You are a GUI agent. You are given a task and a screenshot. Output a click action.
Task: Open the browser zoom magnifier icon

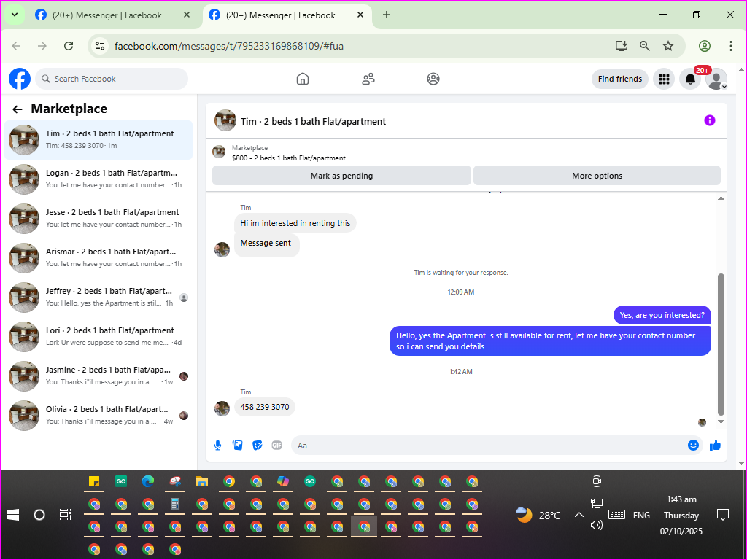pyautogui.click(x=645, y=46)
